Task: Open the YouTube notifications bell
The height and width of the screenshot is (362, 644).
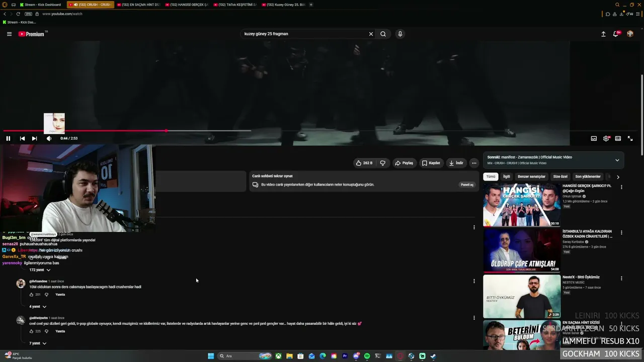Action: (x=616, y=34)
